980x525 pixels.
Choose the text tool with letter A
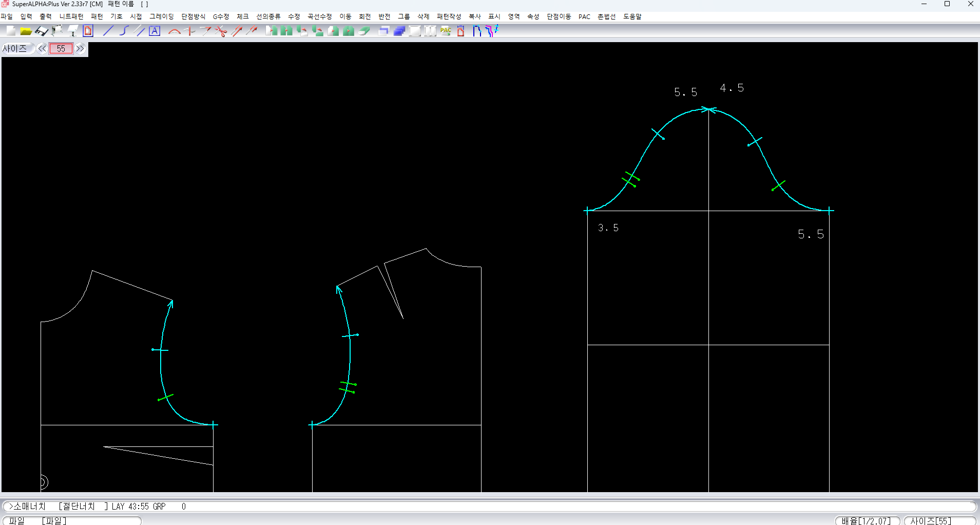[x=155, y=31]
